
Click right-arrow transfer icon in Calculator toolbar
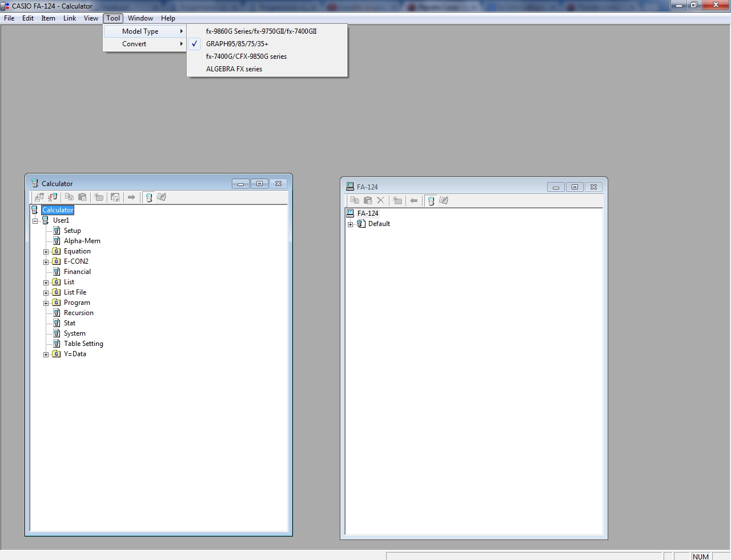pos(131,197)
